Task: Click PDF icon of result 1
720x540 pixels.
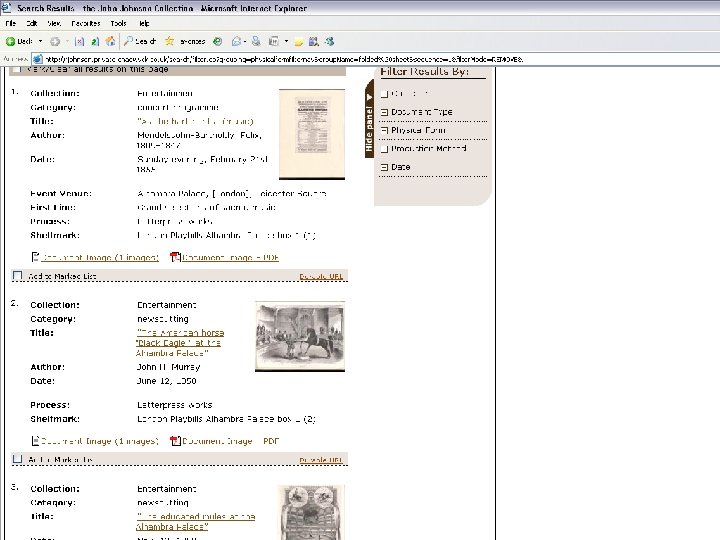Action: tap(175, 257)
